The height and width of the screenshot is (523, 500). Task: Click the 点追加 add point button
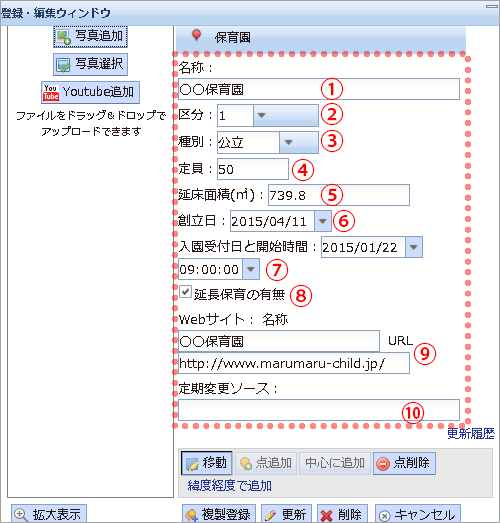coord(266,463)
